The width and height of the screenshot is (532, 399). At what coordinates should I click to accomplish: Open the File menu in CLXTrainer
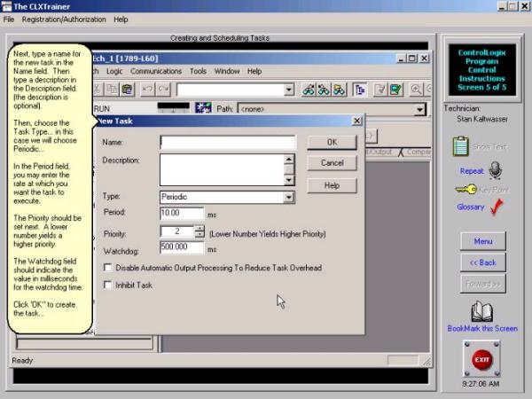[x=9, y=20]
